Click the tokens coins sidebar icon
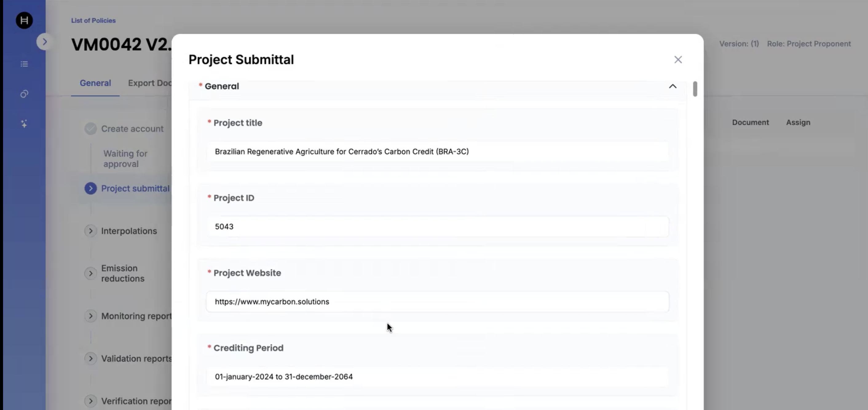Image resolution: width=868 pixels, height=410 pixels. 24,94
